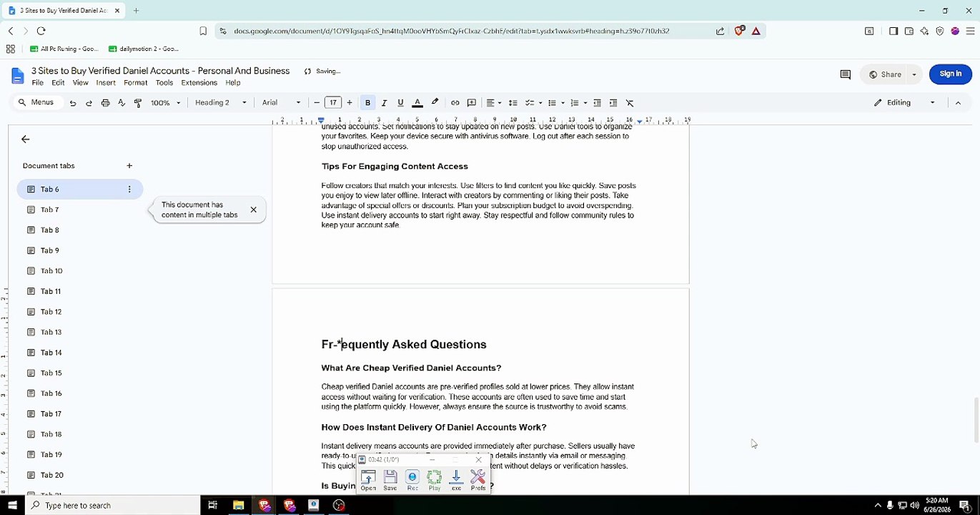The height and width of the screenshot is (515, 980).
Task: Open the Editing mode dropdown
Action: (904, 103)
